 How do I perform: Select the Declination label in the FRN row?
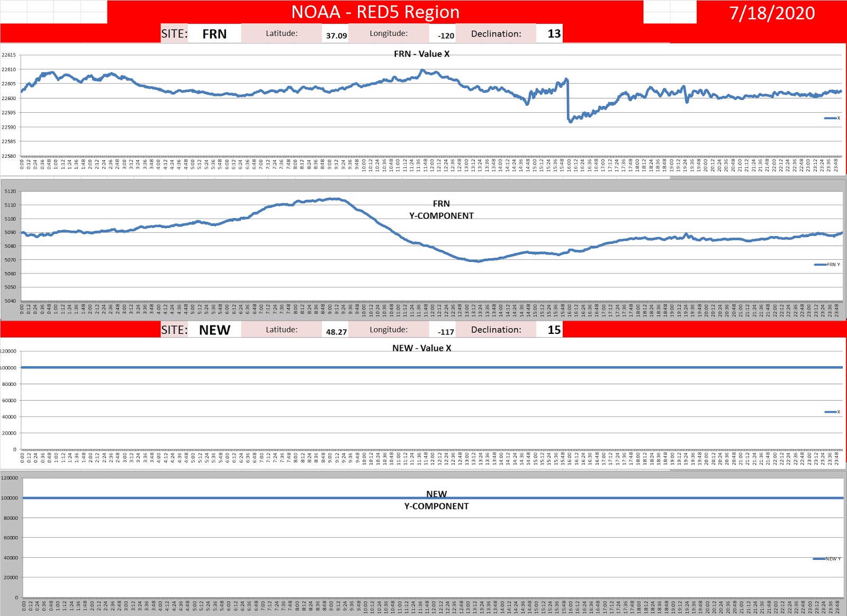pos(496,34)
